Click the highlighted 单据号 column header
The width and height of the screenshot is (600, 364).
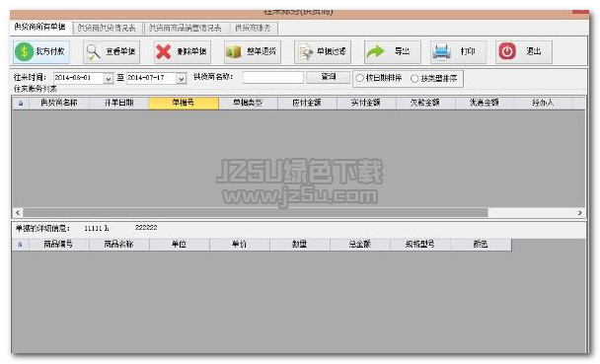(184, 103)
